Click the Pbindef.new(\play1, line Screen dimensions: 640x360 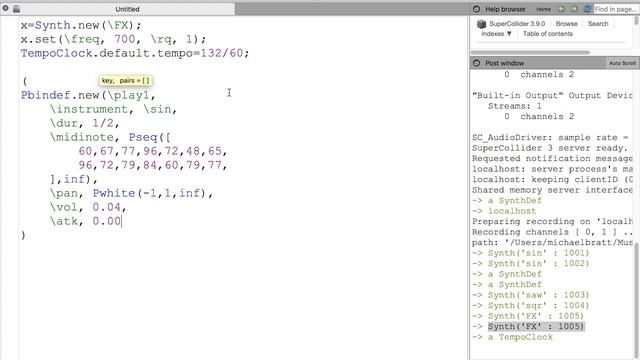pos(88,95)
